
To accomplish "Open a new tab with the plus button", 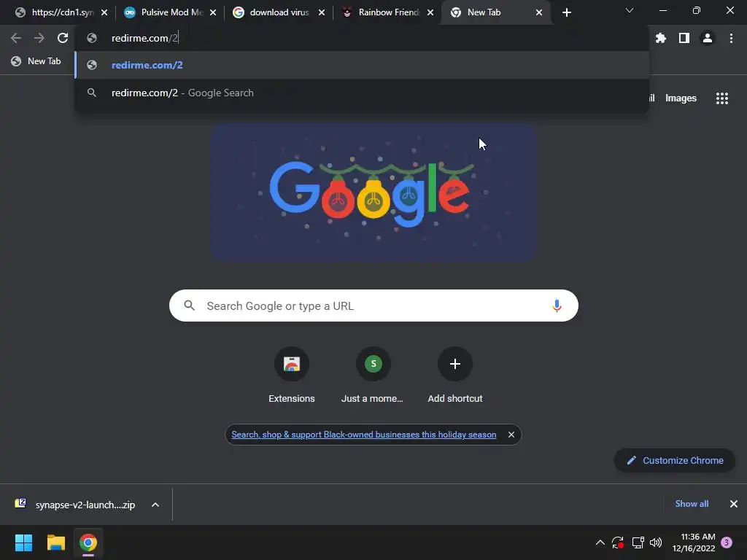I will click(566, 12).
